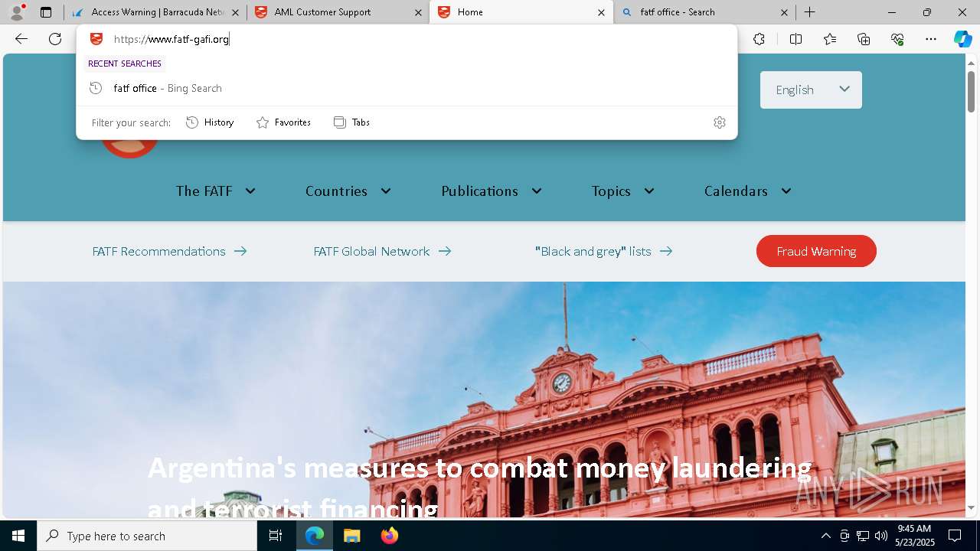Viewport: 980px width, 551px height.
Task: Switch to Access Warning Barracuda tab
Action: 155,12
